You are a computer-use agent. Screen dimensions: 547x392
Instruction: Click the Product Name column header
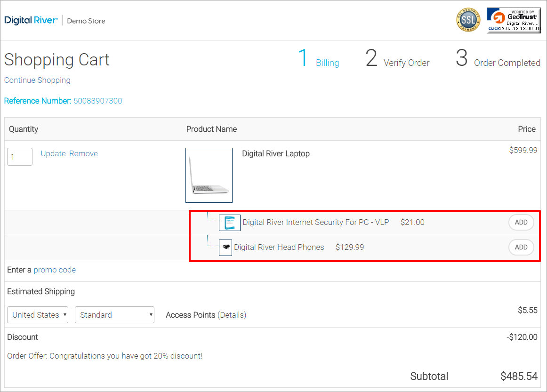pyautogui.click(x=211, y=129)
